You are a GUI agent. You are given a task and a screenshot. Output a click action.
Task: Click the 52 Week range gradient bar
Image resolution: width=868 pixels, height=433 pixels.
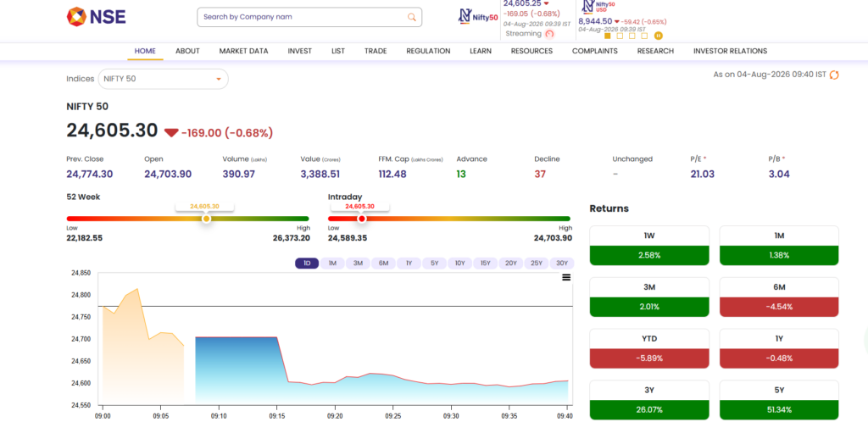(187, 219)
